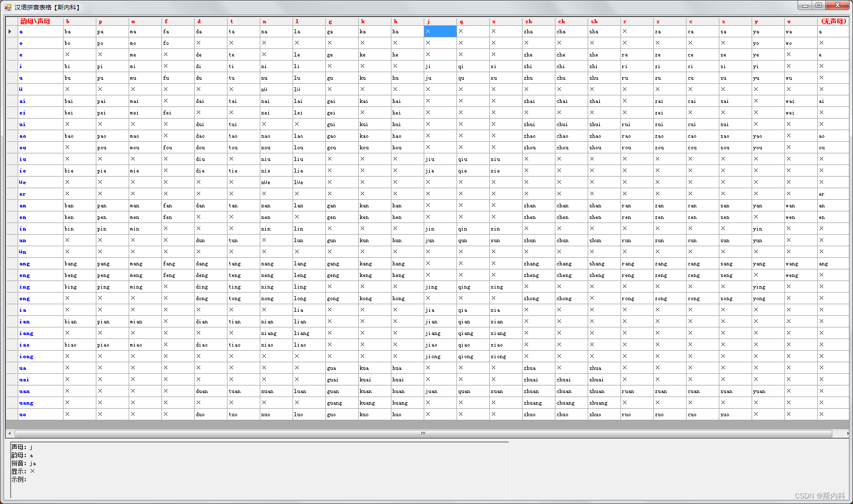Select the cell 'yong'
Screen dimensions: 853x504
pyautogui.click(x=768, y=298)
